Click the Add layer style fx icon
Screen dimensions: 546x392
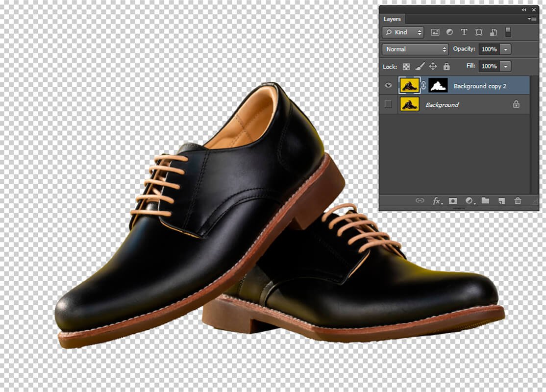click(436, 201)
